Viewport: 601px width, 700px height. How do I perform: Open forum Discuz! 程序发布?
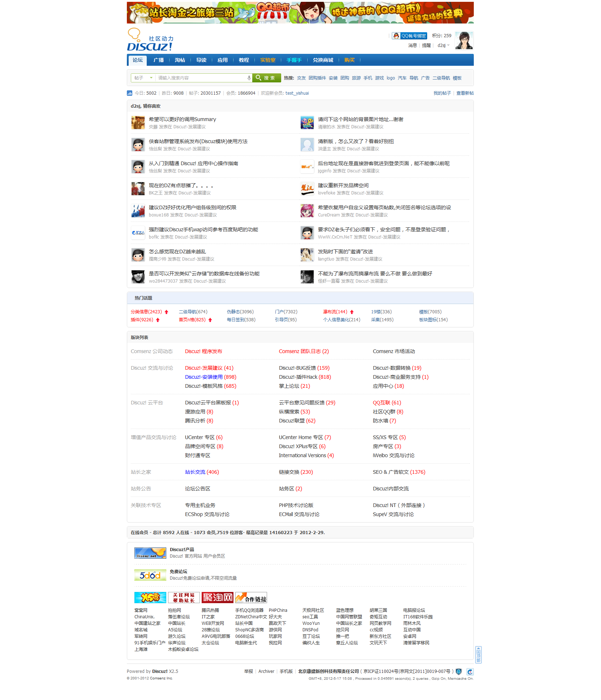click(x=203, y=351)
